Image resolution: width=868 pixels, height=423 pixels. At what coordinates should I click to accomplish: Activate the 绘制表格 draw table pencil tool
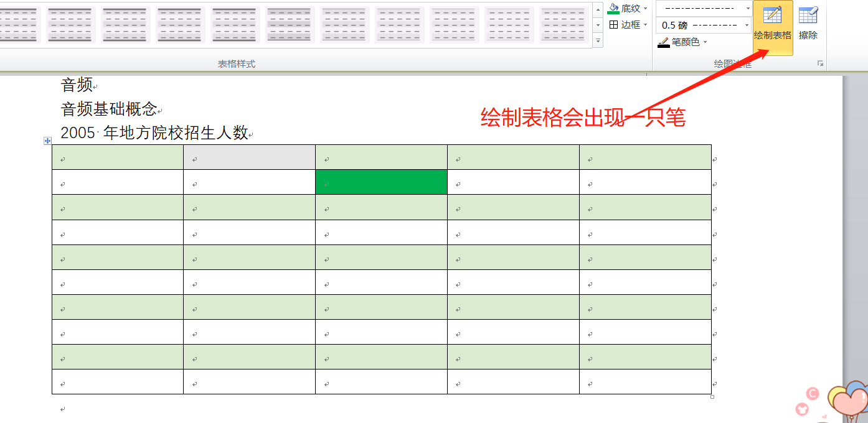pyautogui.click(x=773, y=25)
